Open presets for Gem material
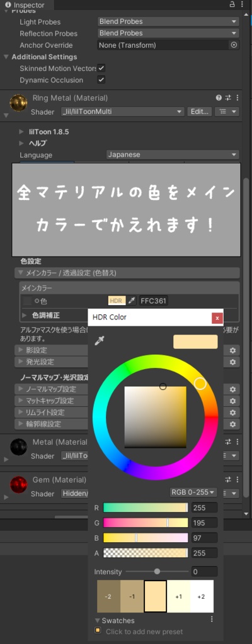The width and height of the screenshot is (252, 644). click(228, 480)
